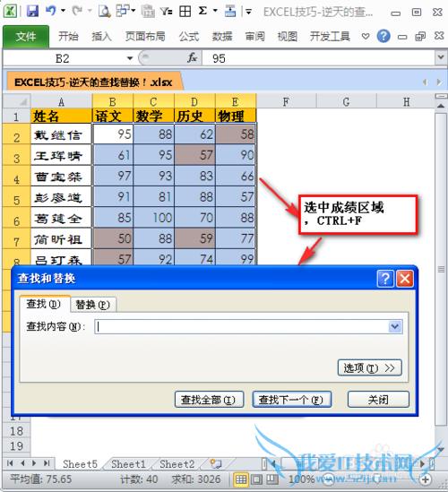
Task: Switch to Page Break Preview icon
Action: (272, 479)
